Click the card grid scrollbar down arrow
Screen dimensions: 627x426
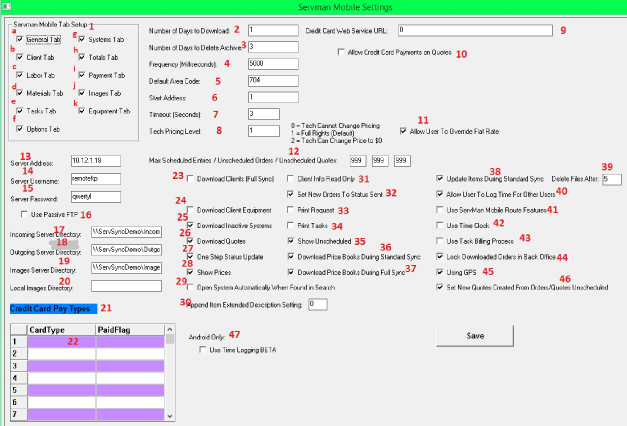pos(170,416)
